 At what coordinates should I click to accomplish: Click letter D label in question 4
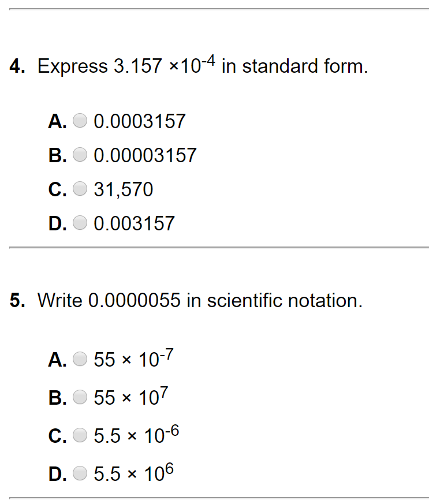point(58,223)
